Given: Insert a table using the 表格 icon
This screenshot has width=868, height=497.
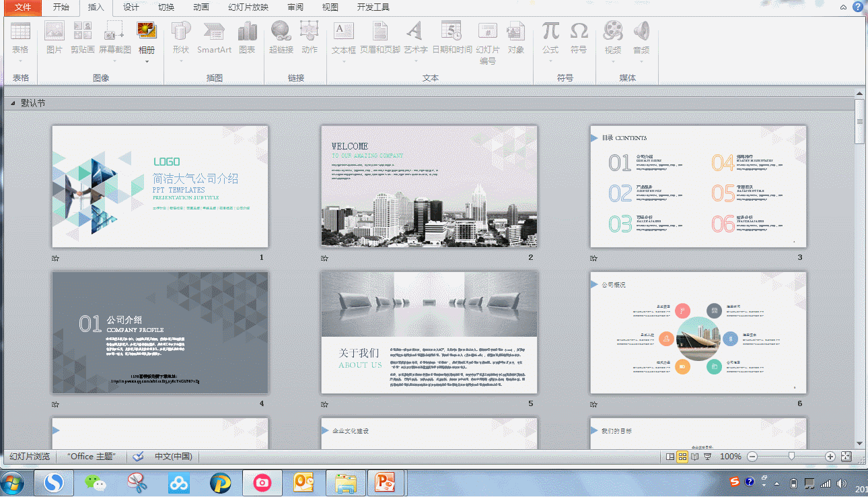Looking at the screenshot, I should tap(20, 32).
